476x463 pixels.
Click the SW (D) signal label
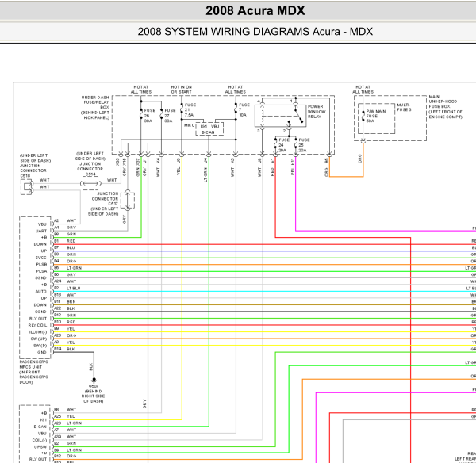(40, 346)
